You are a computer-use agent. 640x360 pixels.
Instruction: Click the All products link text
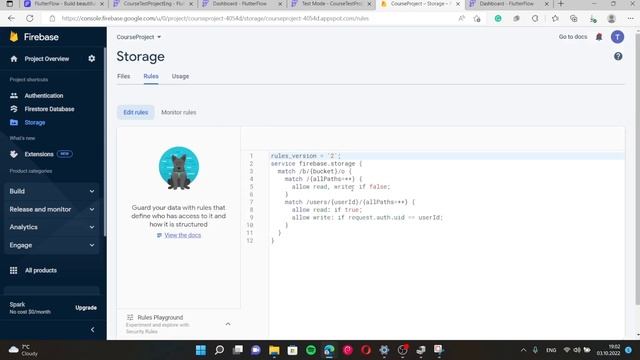point(41,270)
